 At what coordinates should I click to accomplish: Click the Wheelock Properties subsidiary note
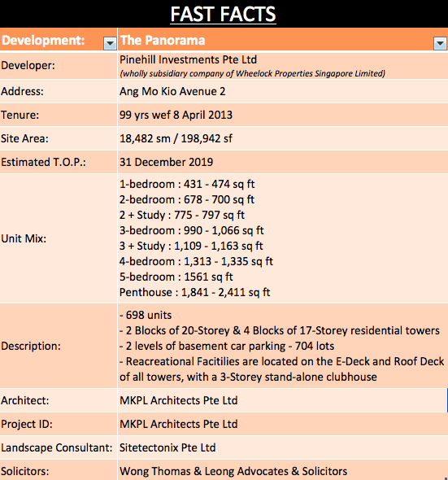[x=253, y=73]
